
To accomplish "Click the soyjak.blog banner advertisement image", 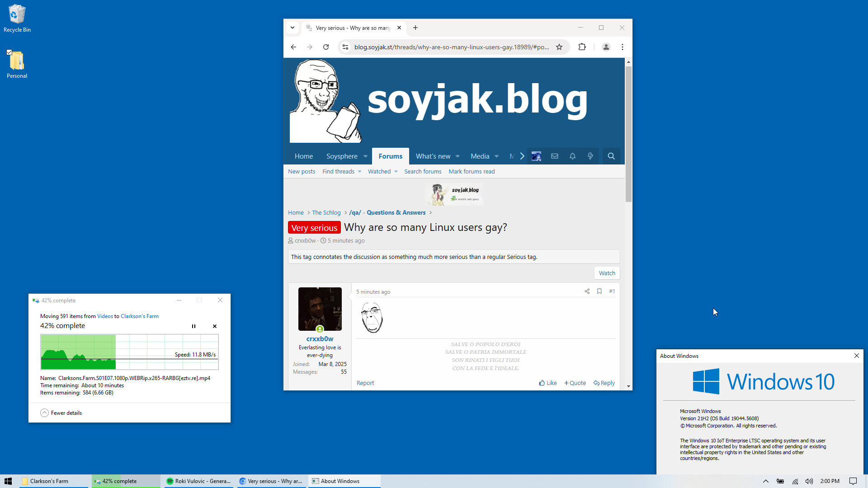I will [454, 195].
